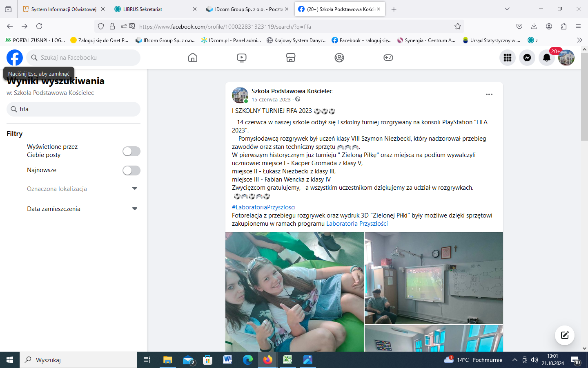
Task: Open the Facebook Gaming icon
Action: (x=388, y=58)
